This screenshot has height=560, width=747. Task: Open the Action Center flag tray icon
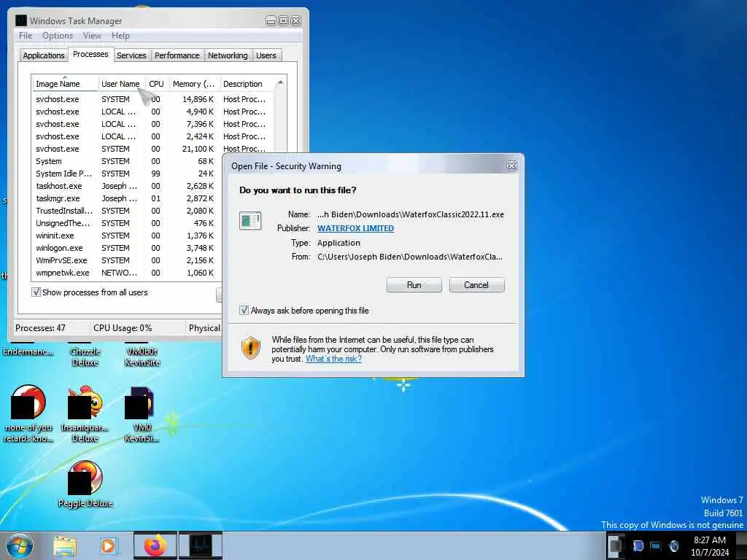pos(638,545)
